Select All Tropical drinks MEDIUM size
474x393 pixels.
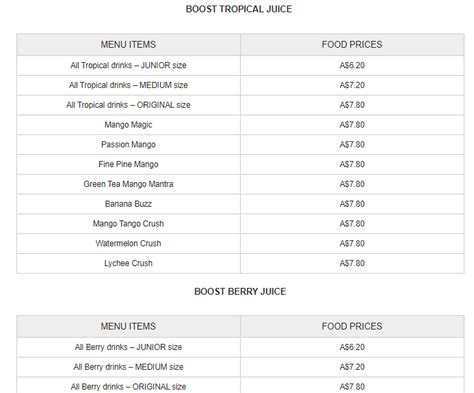[128, 85]
